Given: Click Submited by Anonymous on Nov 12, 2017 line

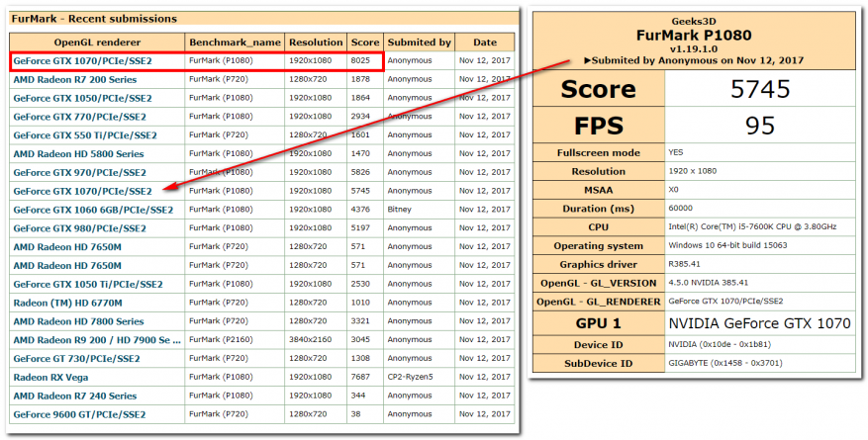Looking at the screenshot, I should (694, 60).
